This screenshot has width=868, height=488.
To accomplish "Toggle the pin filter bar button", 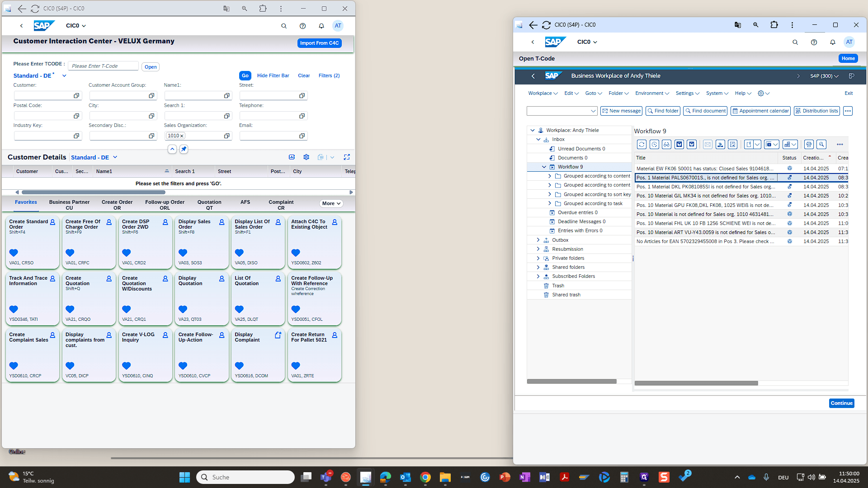I will [x=184, y=149].
